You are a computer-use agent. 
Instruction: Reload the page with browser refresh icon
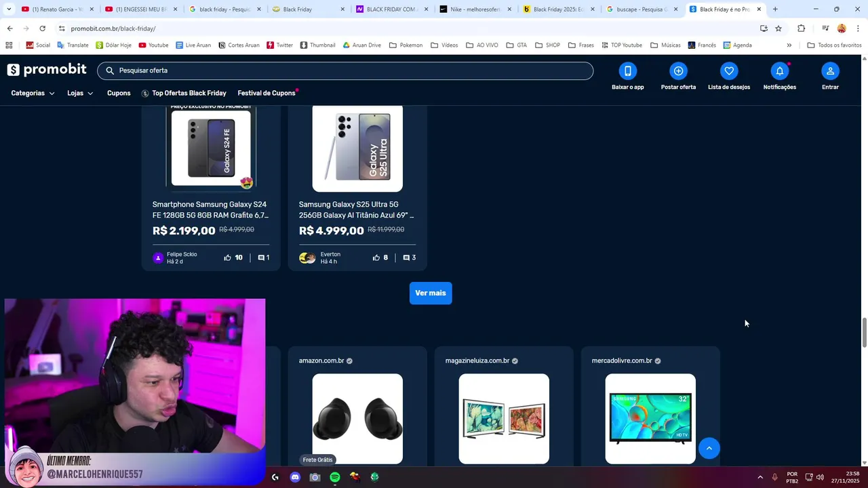[42, 28]
